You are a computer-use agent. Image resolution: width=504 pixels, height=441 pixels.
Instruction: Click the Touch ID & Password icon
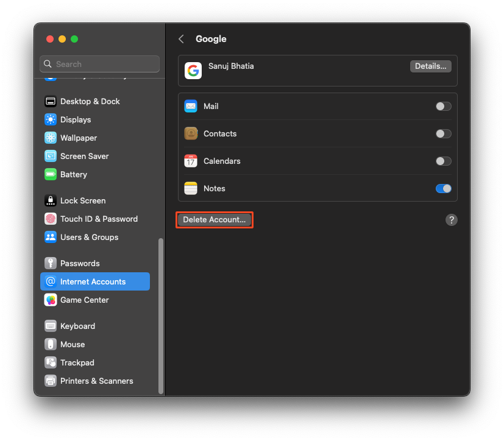point(50,219)
